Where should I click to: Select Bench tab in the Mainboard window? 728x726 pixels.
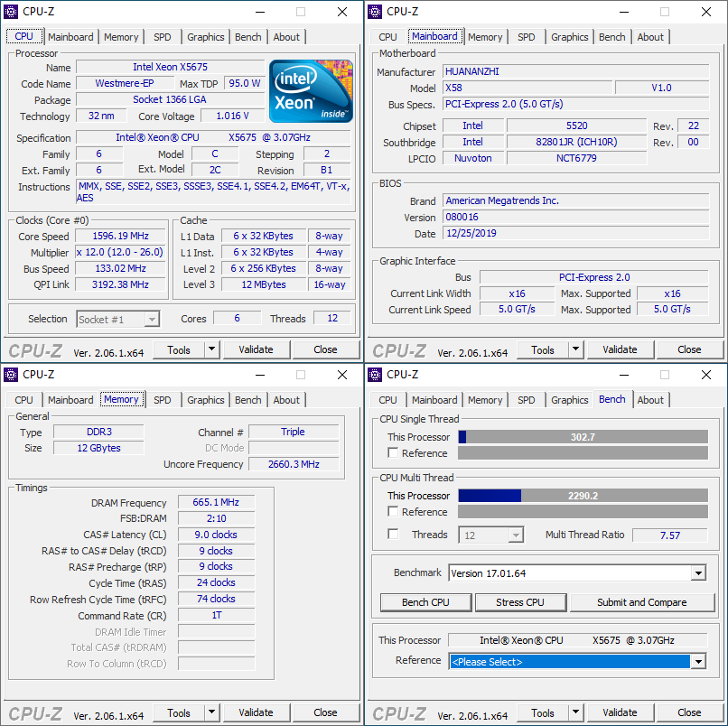[611, 37]
